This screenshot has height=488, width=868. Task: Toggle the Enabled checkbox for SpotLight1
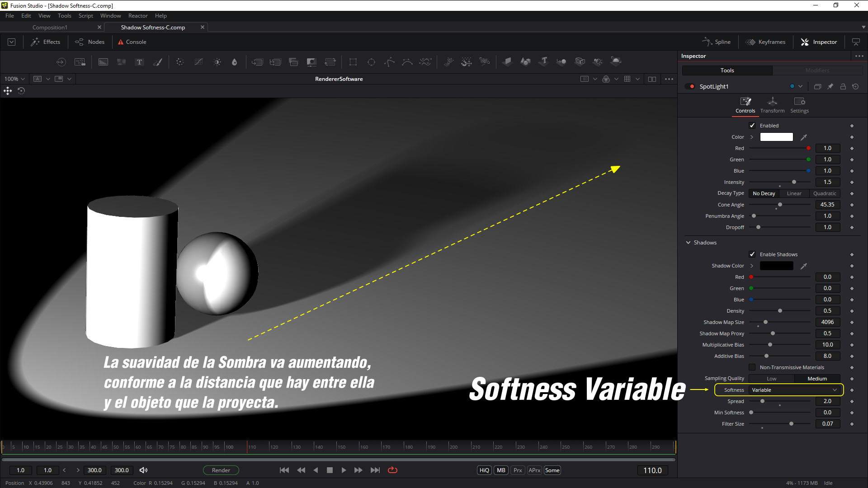(752, 126)
